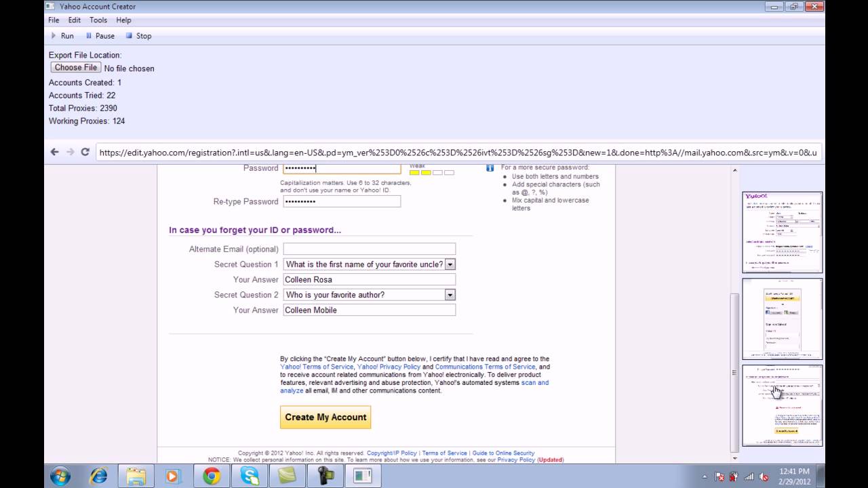Open the Tools menu

click(x=98, y=20)
